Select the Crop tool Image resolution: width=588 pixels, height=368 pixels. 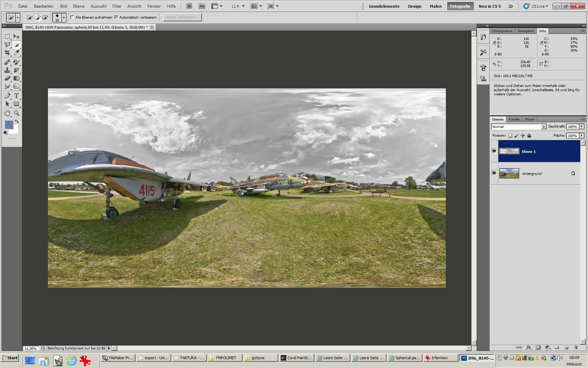point(7,53)
